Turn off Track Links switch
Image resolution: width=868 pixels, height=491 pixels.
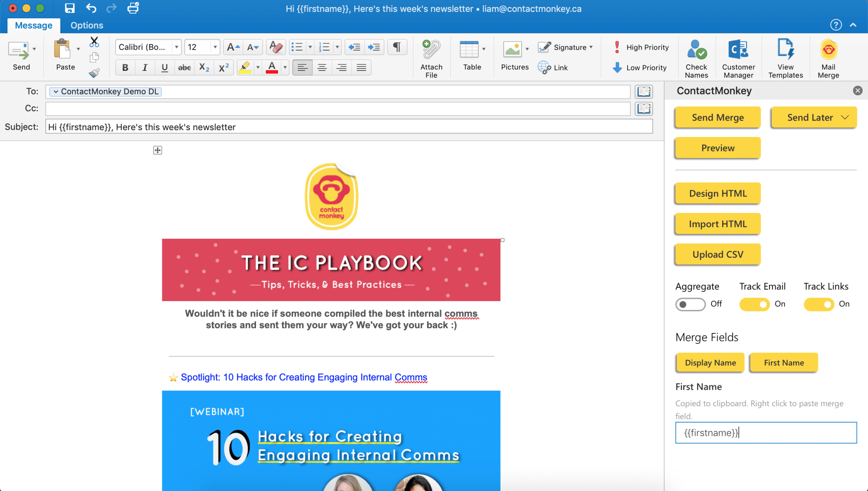(818, 304)
